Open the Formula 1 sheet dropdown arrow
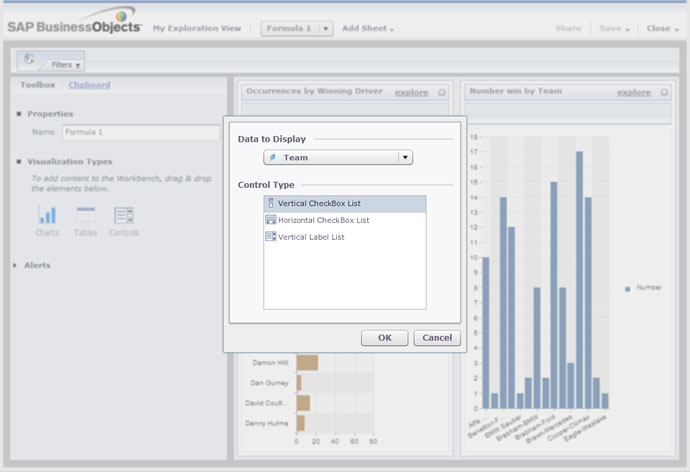This screenshot has width=690, height=472. pos(326,29)
